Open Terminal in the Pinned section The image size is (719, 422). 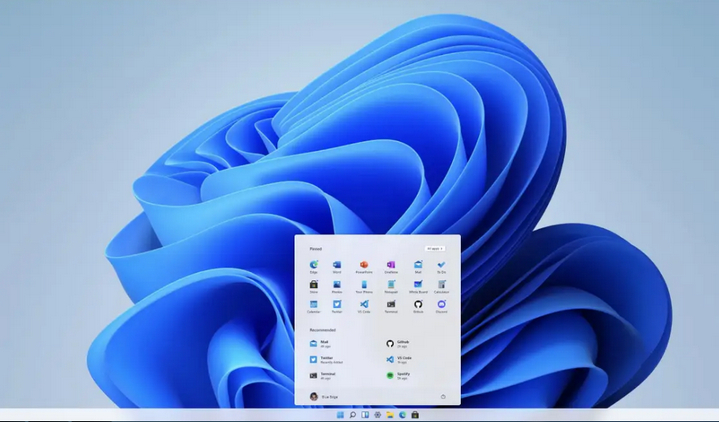tap(391, 306)
